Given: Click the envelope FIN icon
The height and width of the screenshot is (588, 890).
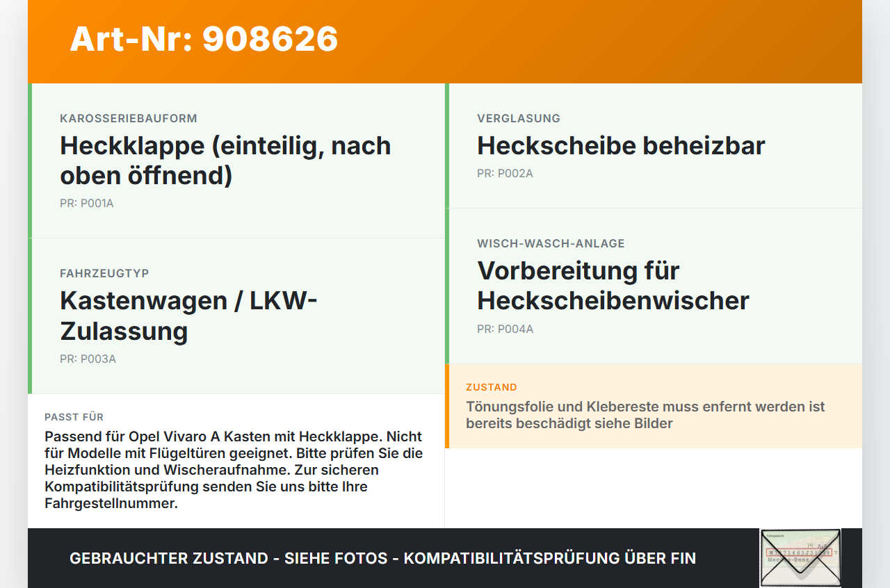Looking at the screenshot, I should click(x=800, y=558).
